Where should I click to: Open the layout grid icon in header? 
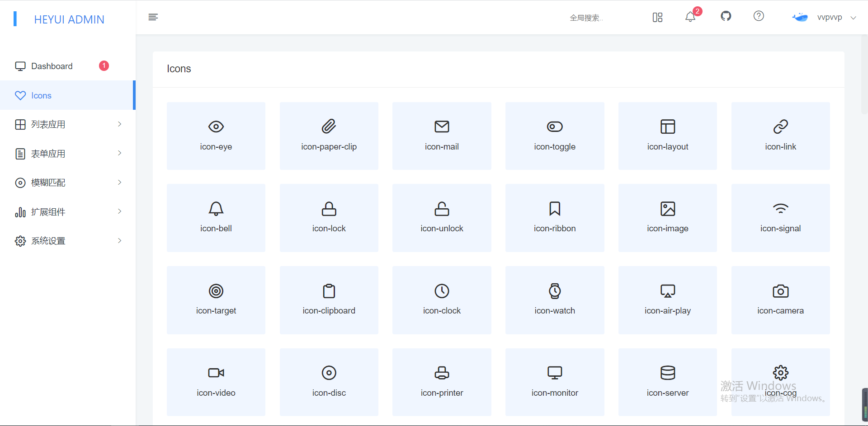point(657,17)
